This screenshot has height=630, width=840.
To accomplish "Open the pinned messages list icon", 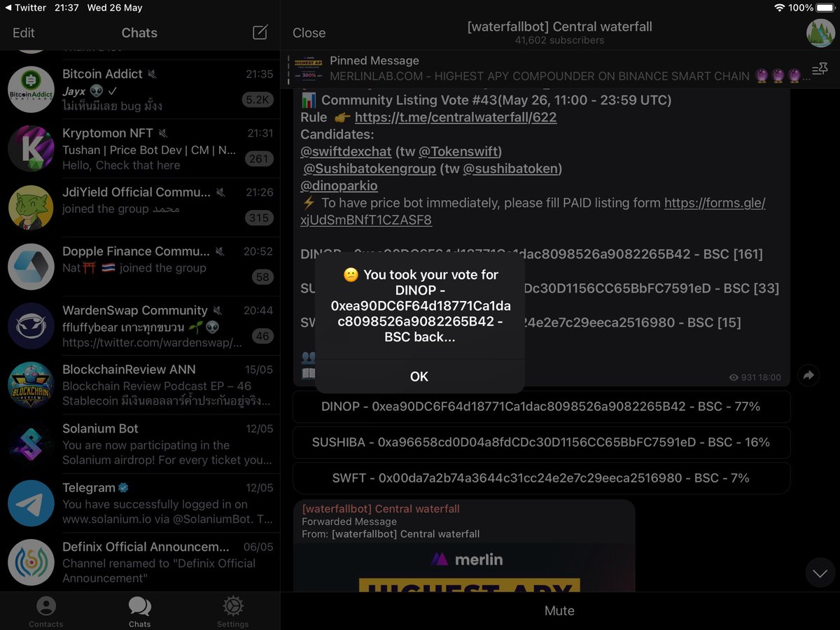I will [820, 69].
